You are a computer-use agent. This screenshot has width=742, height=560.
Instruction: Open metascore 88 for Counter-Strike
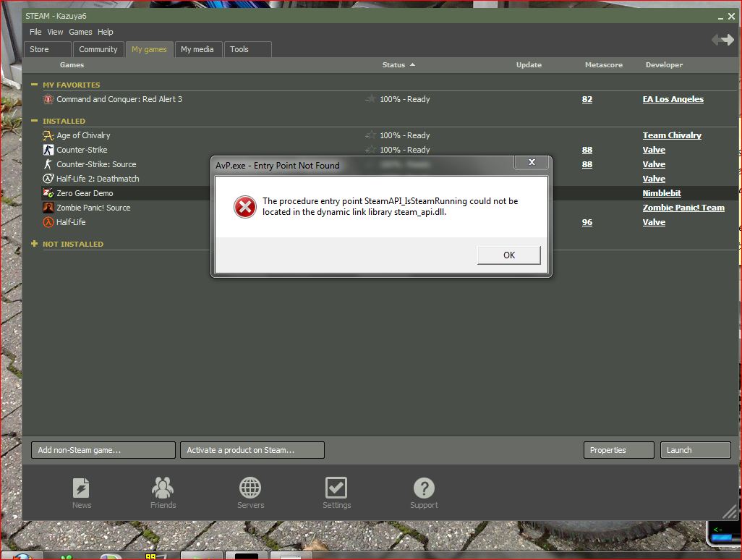click(x=587, y=150)
